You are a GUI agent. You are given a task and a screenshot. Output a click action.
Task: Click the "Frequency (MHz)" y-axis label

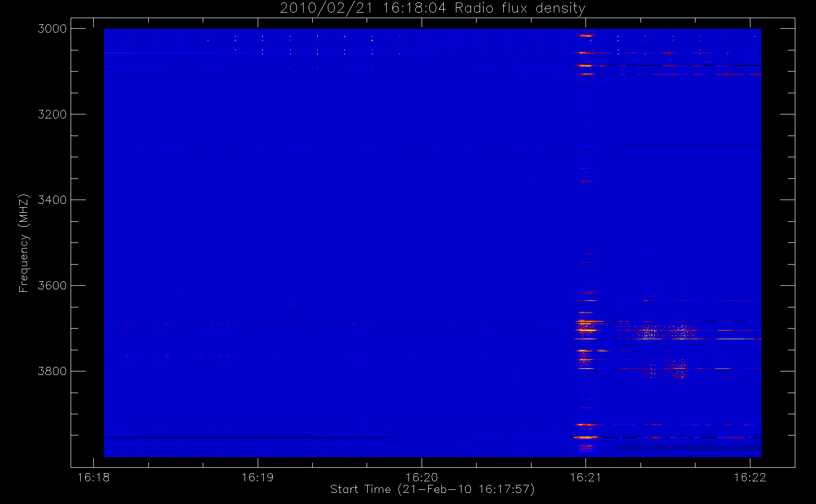click(24, 243)
